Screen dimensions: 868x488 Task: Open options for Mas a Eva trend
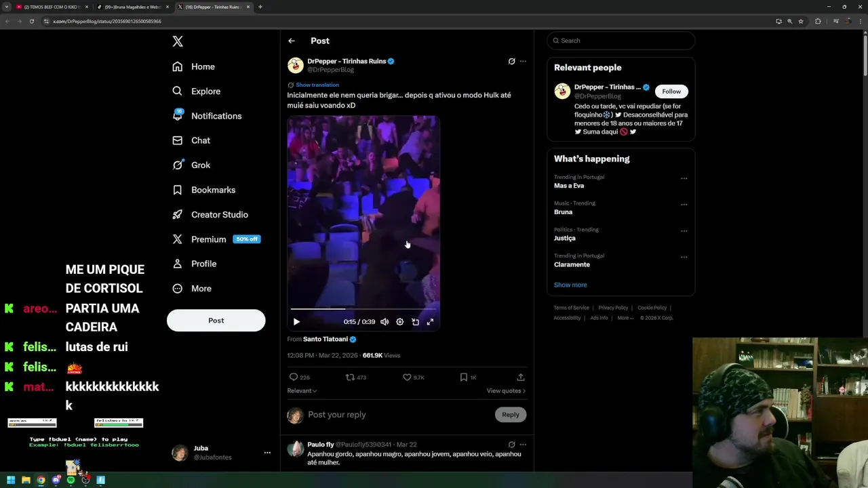[x=684, y=178]
